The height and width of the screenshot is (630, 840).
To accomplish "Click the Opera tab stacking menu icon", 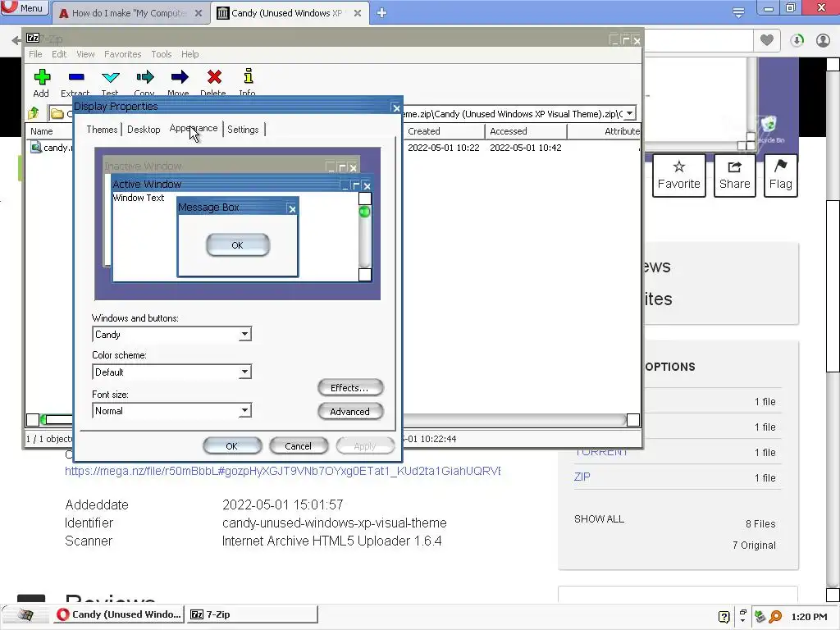I will point(738,12).
